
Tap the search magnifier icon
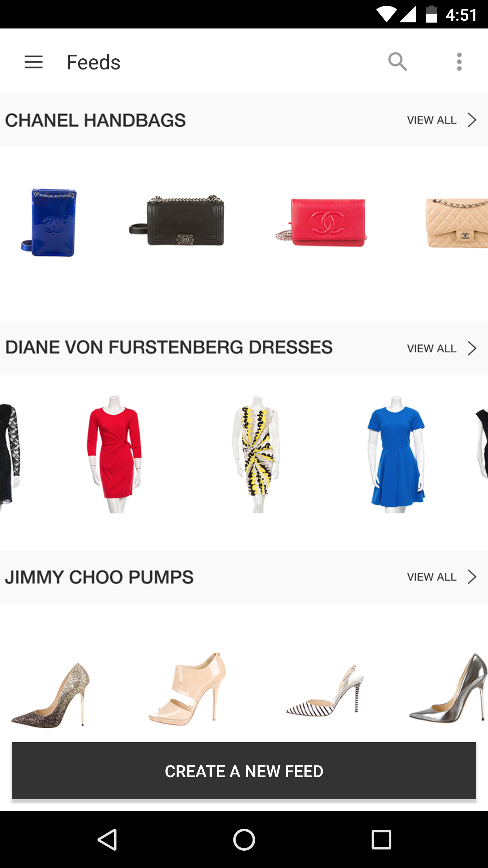tap(398, 62)
